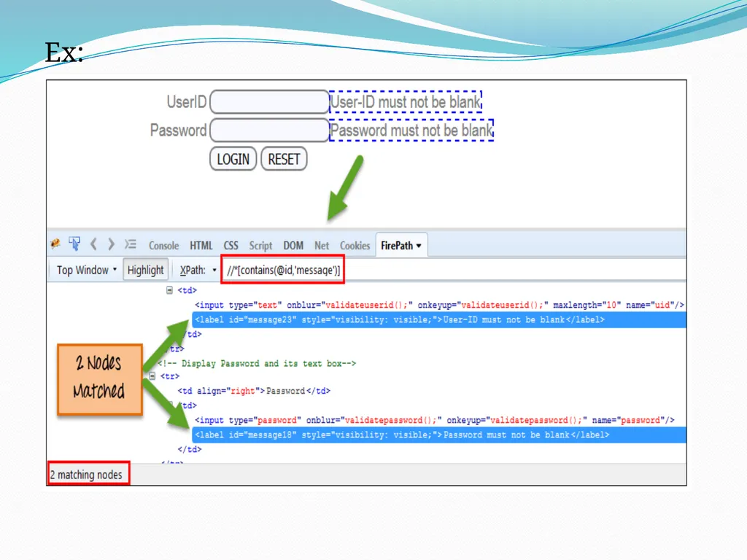Open the command line toggle icon

131,244
